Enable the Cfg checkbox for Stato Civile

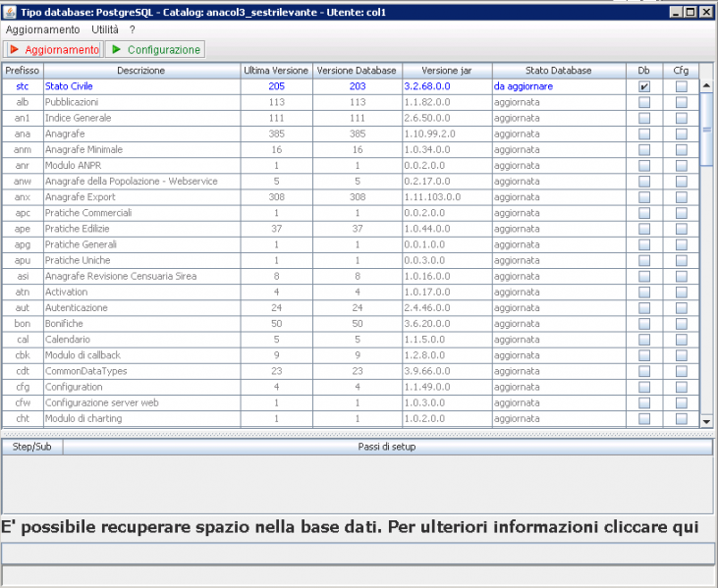tap(682, 86)
